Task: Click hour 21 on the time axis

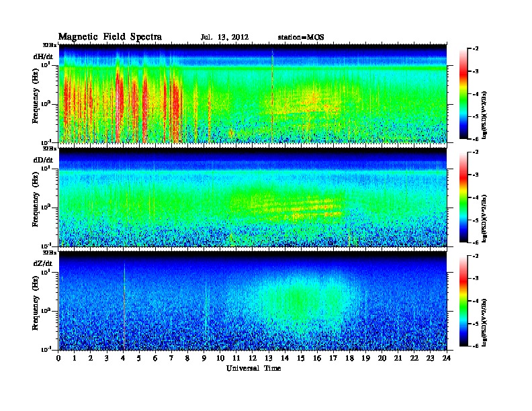Action: tap(398, 359)
